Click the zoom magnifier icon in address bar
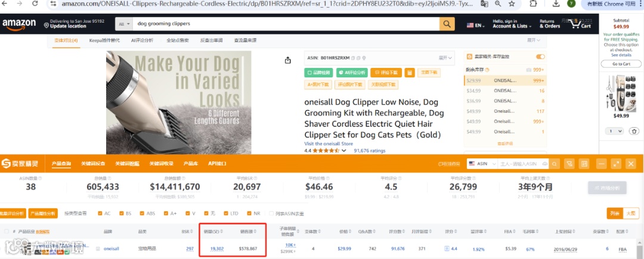The height and width of the screenshot is (259, 644). (498, 4)
